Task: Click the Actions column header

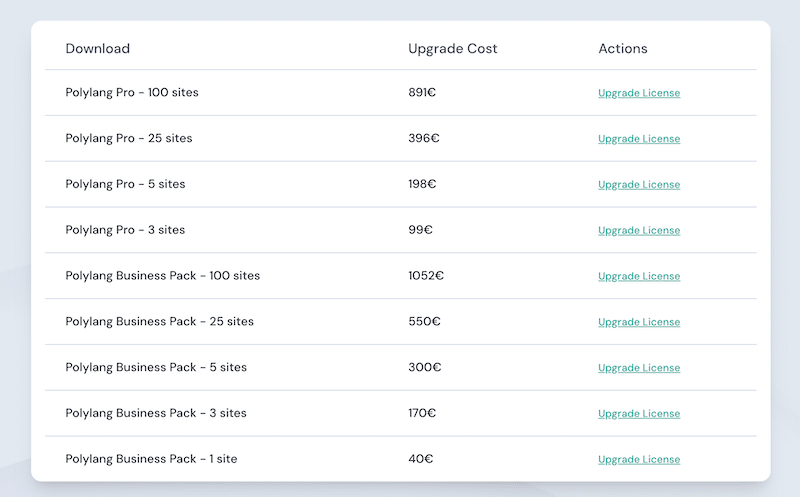Action: (622, 48)
